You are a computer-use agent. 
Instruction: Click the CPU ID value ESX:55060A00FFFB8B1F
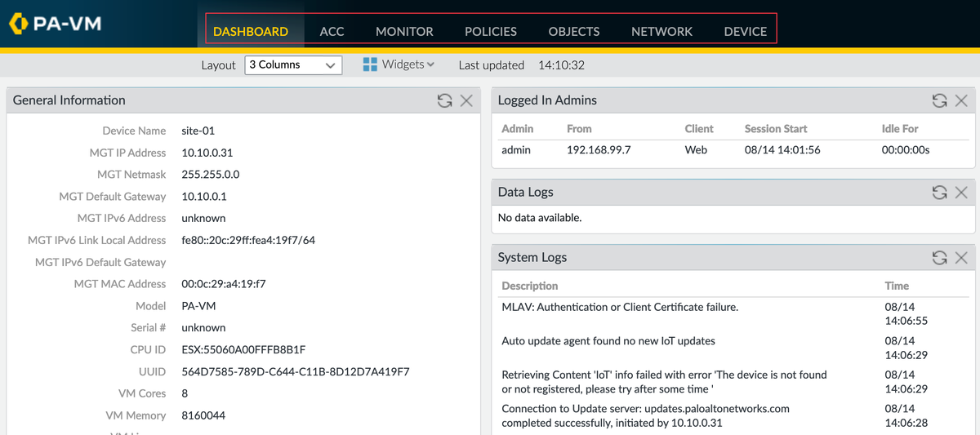tap(243, 349)
